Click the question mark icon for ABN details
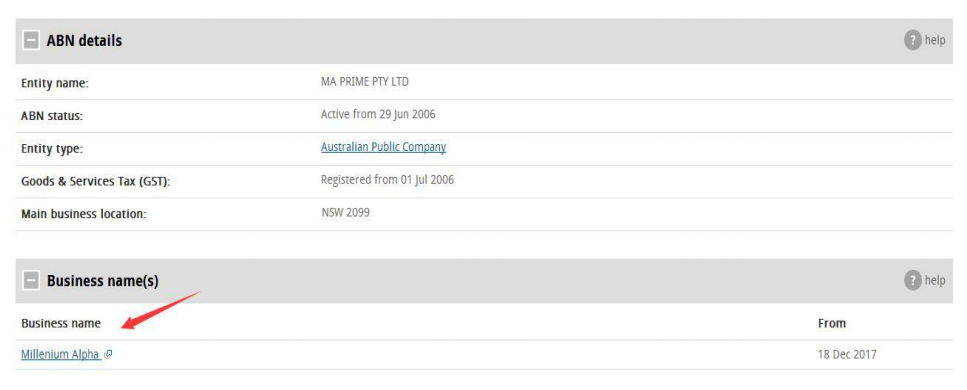Viewport: 967px width, 390px height. click(x=913, y=41)
